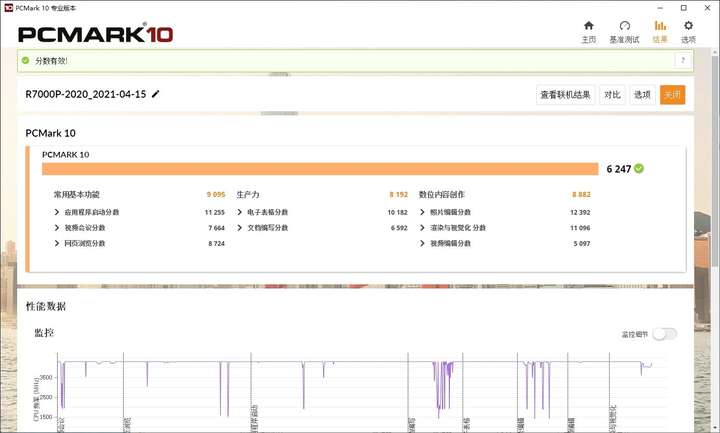This screenshot has height=433, width=720.
Task: Click the writing value 6 592
Action: (399, 228)
